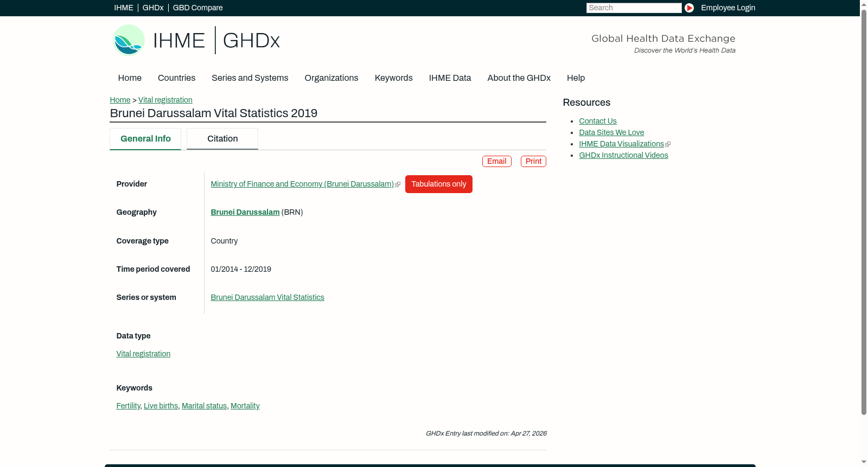Click the IHME leaf logo
Viewport: 868px width, 467px height.
(129, 40)
